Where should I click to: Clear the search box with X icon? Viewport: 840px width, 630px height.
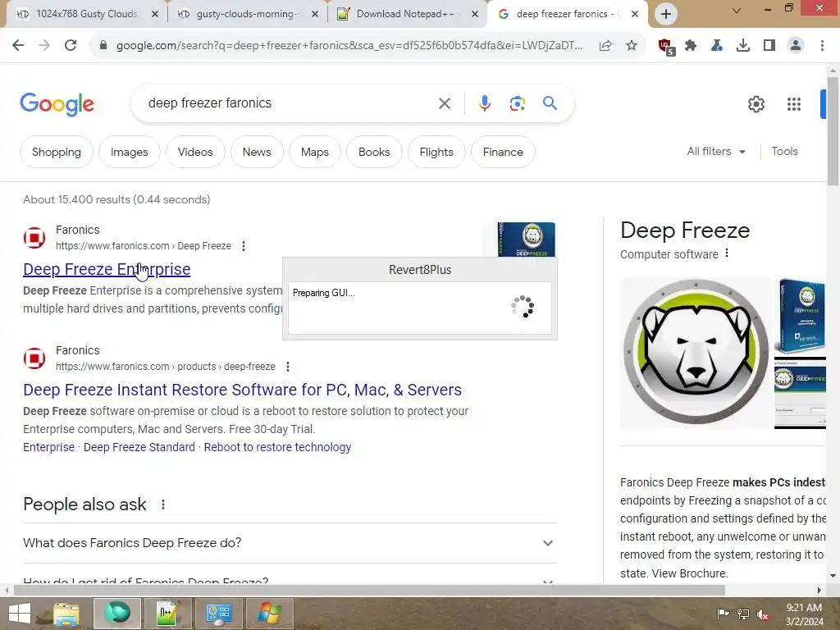pos(444,103)
